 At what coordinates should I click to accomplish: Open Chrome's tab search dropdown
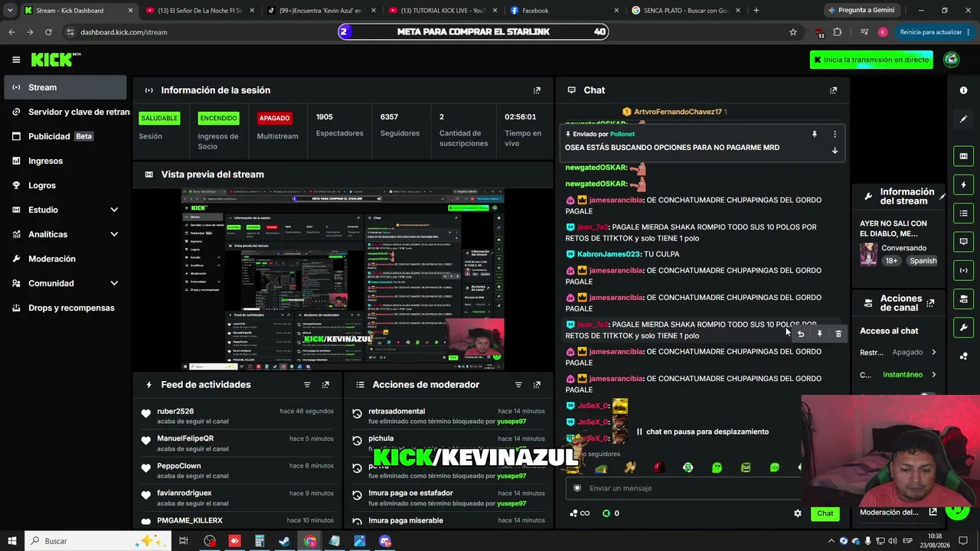point(10,10)
